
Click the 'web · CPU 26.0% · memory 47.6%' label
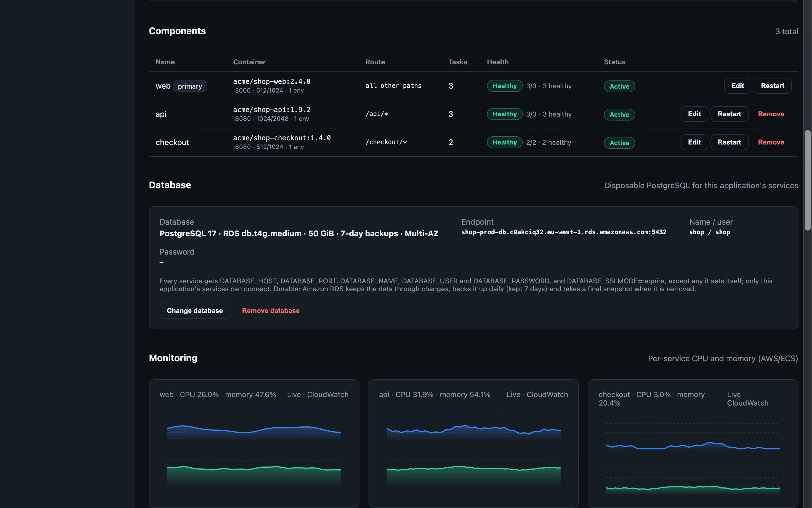pyautogui.click(x=218, y=395)
